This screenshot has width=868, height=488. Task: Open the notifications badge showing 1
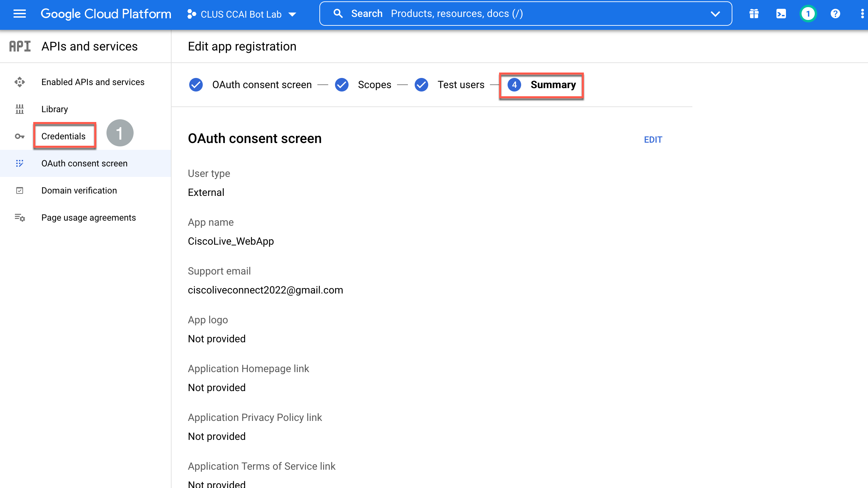[808, 14]
